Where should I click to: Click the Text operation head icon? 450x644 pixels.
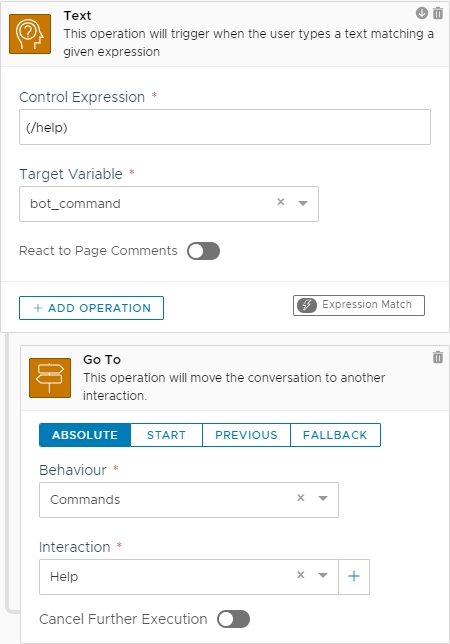coord(30,34)
